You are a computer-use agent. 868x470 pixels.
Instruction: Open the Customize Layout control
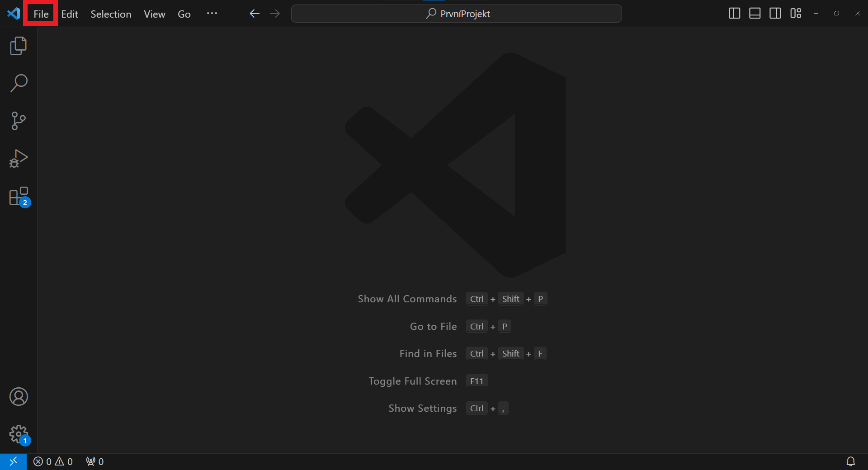795,13
